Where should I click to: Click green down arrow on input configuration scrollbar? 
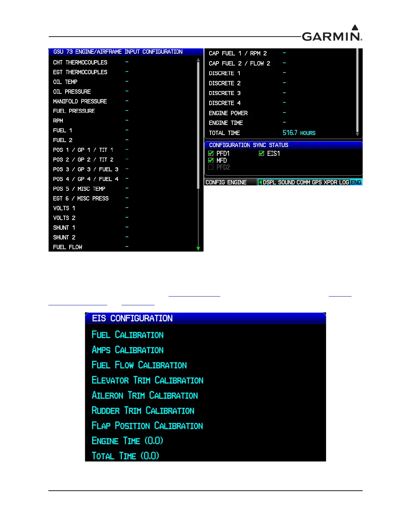tap(198, 249)
